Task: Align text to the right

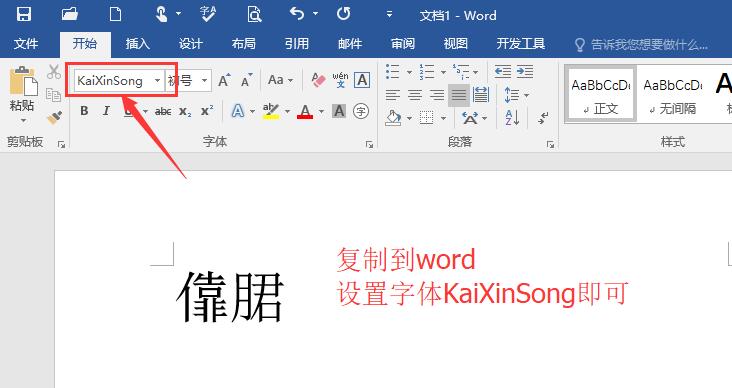Action: point(436,95)
